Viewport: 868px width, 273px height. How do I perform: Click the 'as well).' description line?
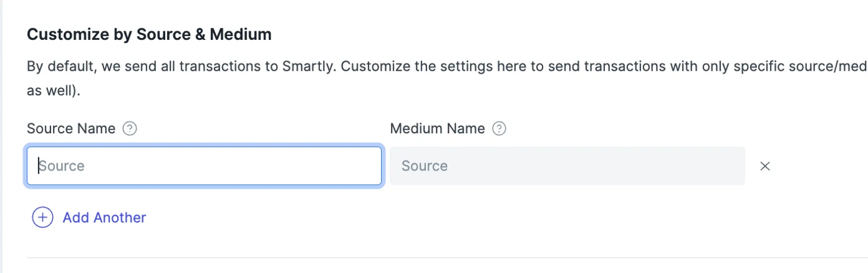pyautogui.click(x=54, y=90)
